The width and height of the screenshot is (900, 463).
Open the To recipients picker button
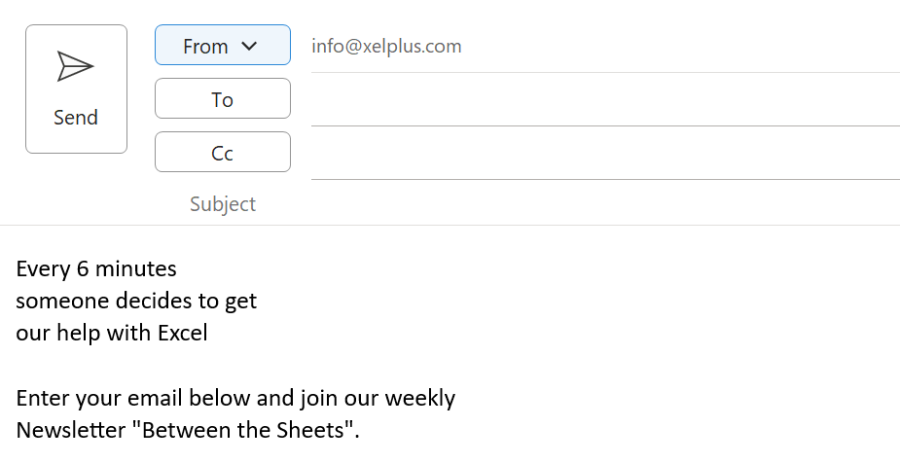[222, 99]
